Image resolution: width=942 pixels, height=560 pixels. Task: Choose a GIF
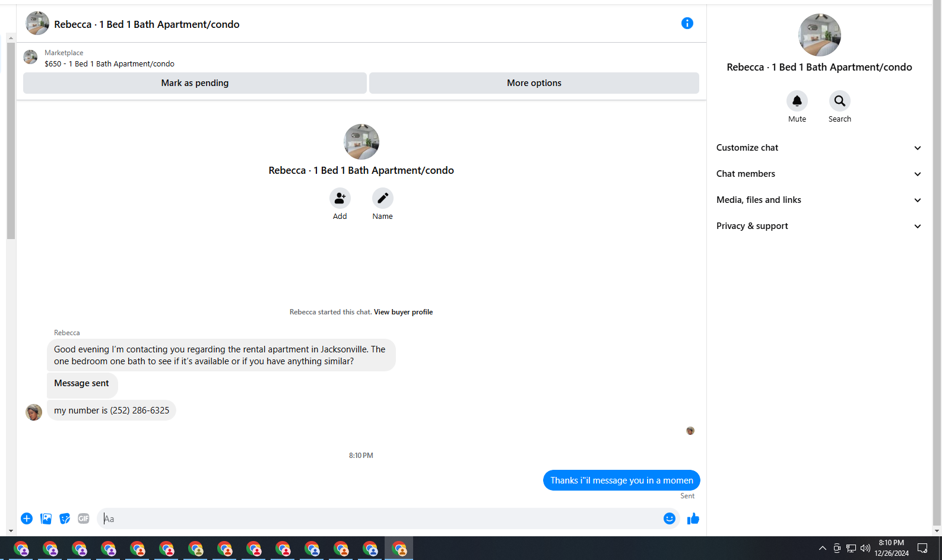pos(84,518)
